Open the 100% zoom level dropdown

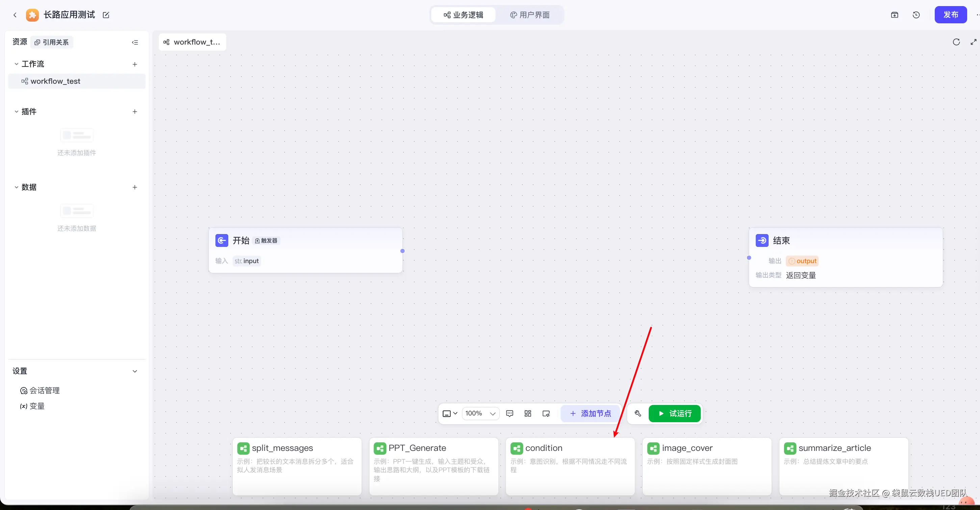[481, 413]
